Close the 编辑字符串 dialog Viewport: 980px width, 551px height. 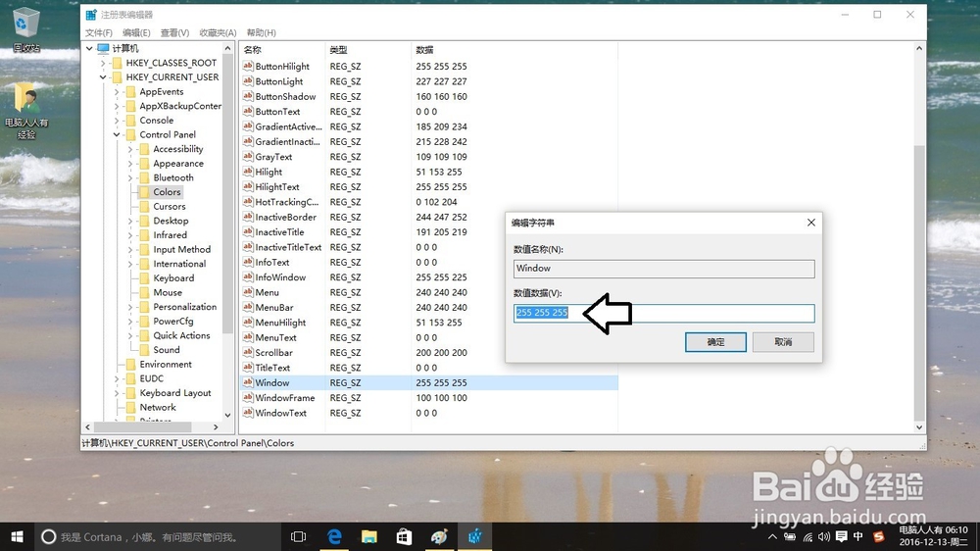[x=811, y=223]
